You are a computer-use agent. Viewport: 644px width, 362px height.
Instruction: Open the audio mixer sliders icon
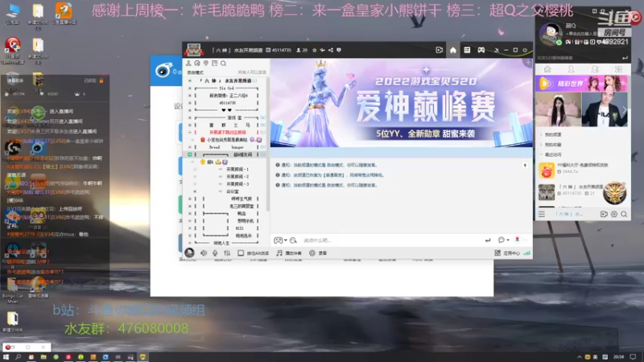pyautogui.click(x=227, y=253)
